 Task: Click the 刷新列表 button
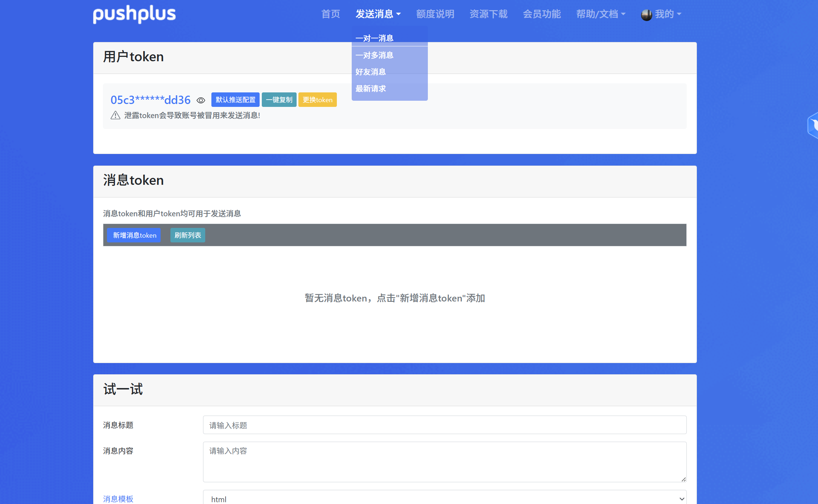pos(187,235)
